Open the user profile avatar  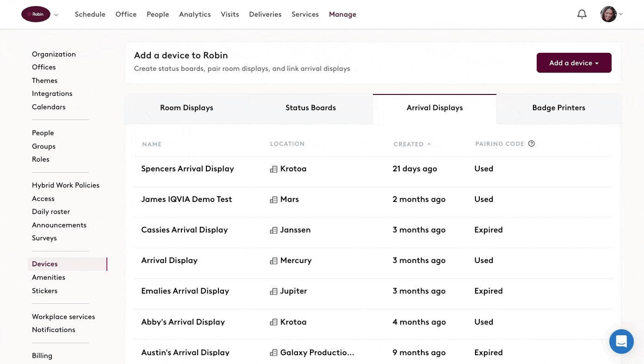(x=608, y=14)
